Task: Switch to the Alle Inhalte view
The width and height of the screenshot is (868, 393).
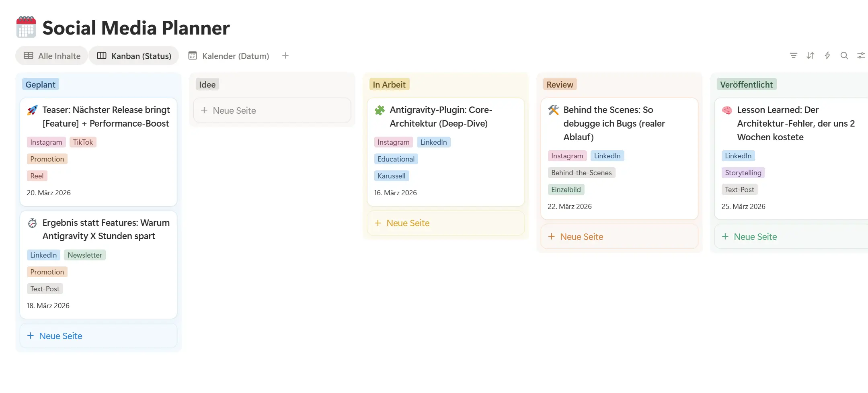Action: [x=51, y=56]
